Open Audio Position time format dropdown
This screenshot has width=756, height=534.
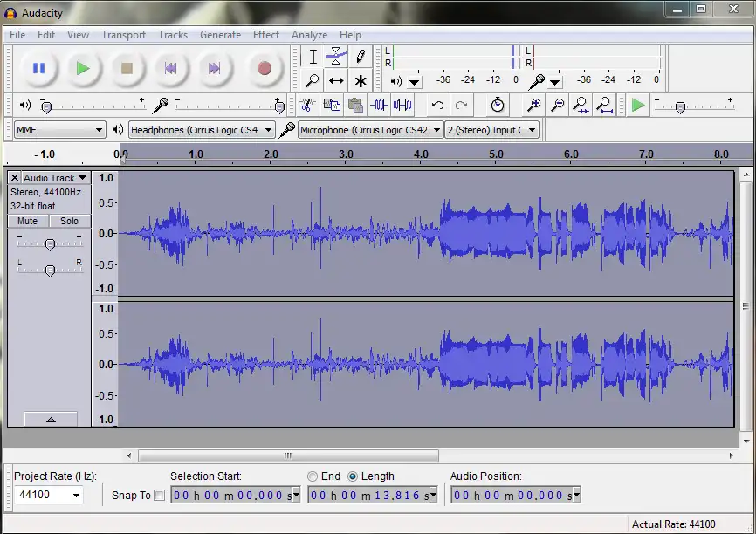576,495
